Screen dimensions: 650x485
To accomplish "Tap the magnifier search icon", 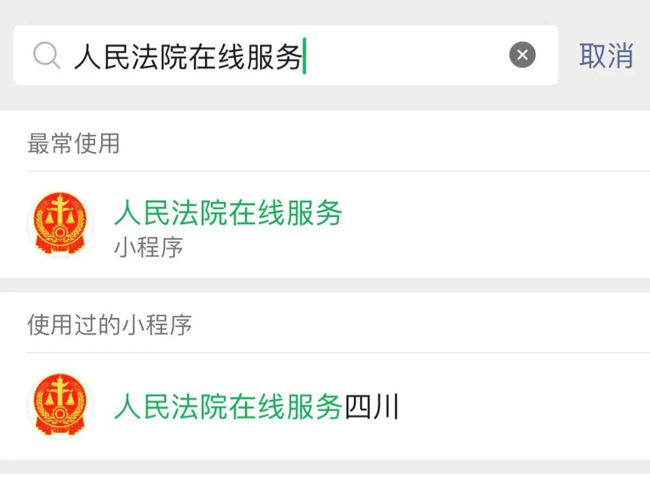I will (x=47, y=55).
